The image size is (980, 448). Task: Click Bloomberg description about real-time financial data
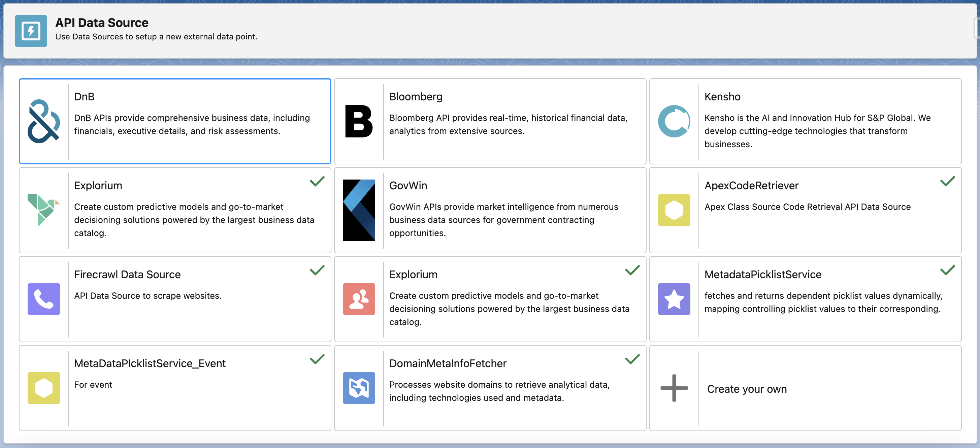[508, 125]
